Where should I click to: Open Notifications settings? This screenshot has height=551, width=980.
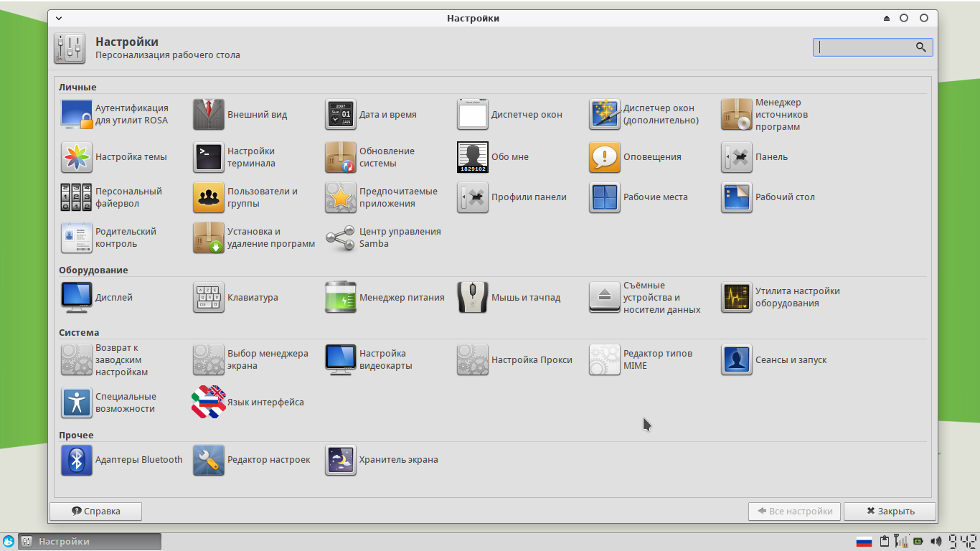pos(605,157)
